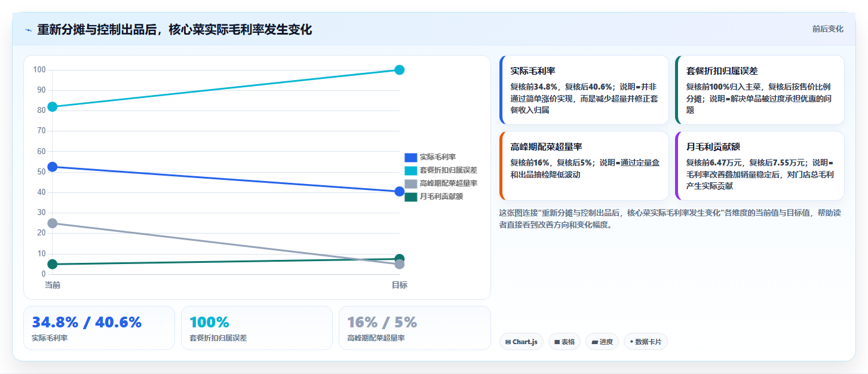Click the dark green 当前 data point at 5
868x374 pixels.
(x=53, y=264)
